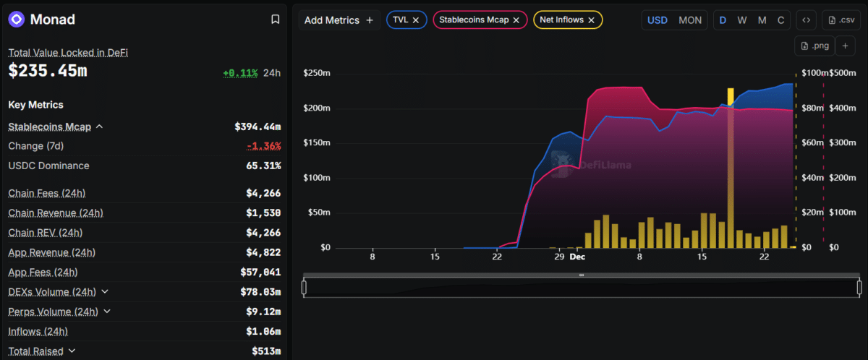Grab the right range slider handle
The height and width of the screenshot is (360, 868).
(x=859, y=287)
